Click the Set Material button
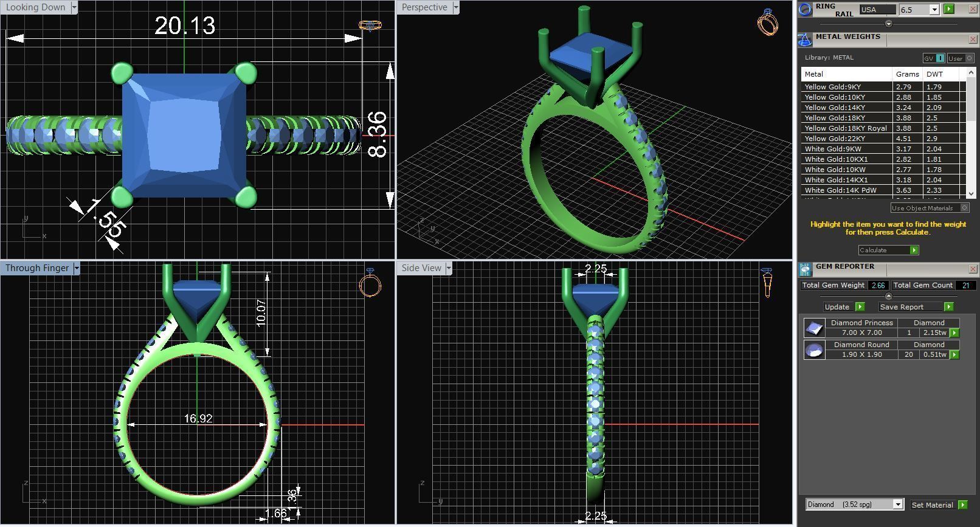The image size is (980, 527). (x=933, y=505)
